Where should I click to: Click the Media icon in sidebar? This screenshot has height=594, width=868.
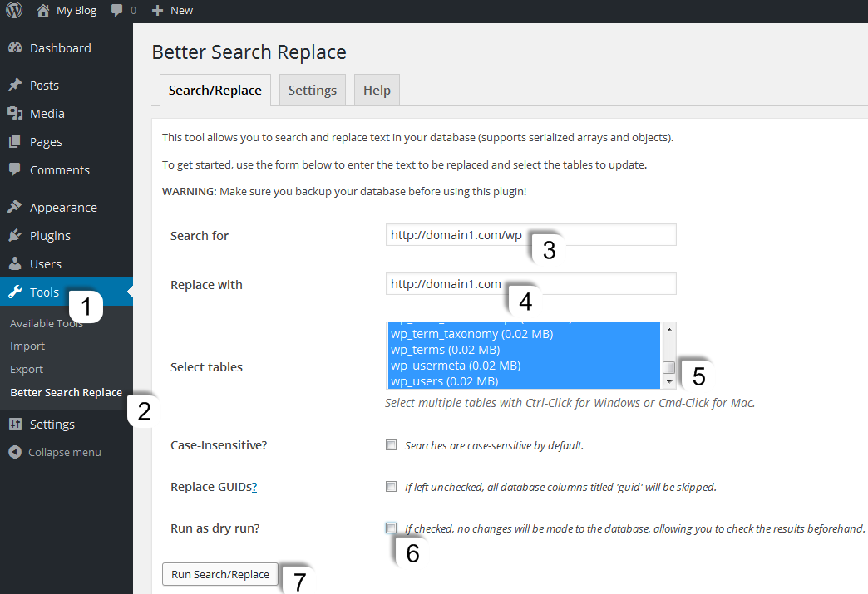(x=15, y=113)
